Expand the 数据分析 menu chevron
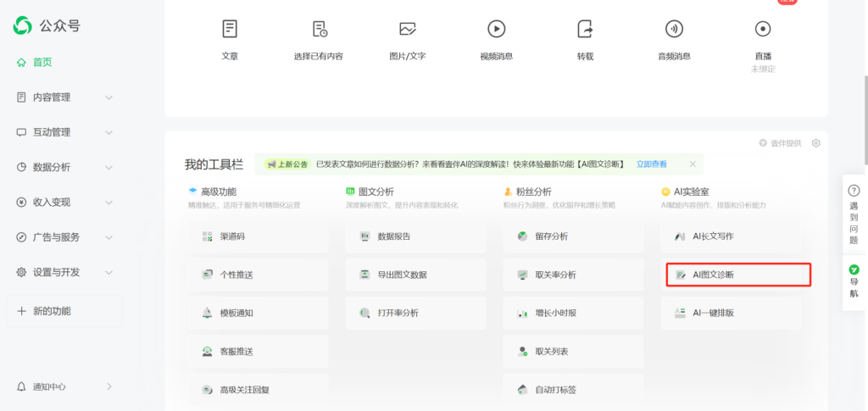868x411 pixels. pos(109,168)
